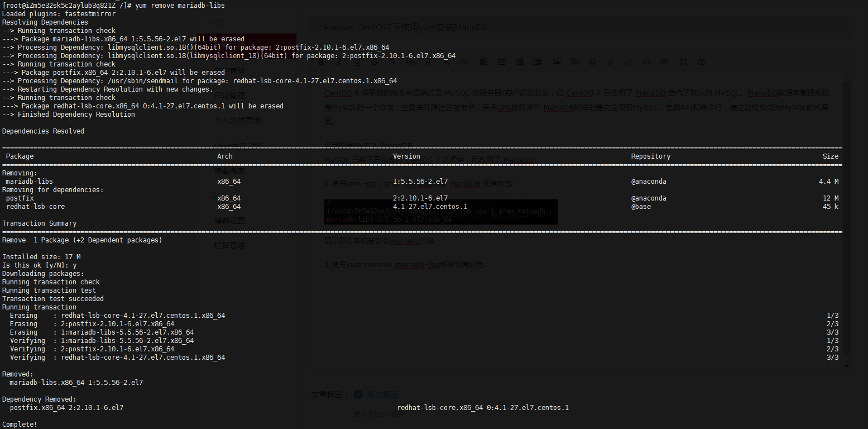Click '@base' repository value
This screenshot has width=868, height=429.
coord(641,207)
